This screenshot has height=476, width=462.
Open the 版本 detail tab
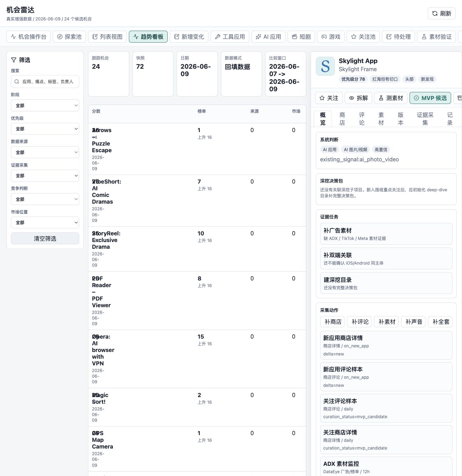[400, 119]
